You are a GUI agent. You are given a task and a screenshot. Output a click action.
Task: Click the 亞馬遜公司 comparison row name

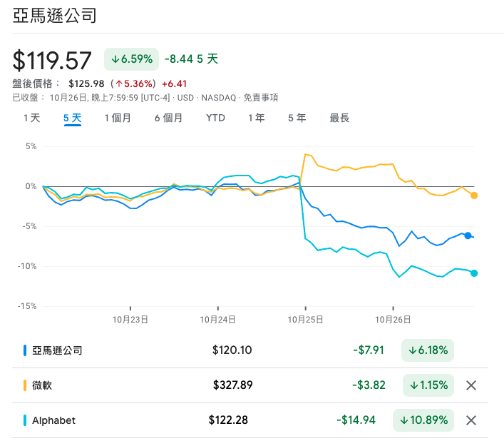pyautogui.click(x=57, y=350)
